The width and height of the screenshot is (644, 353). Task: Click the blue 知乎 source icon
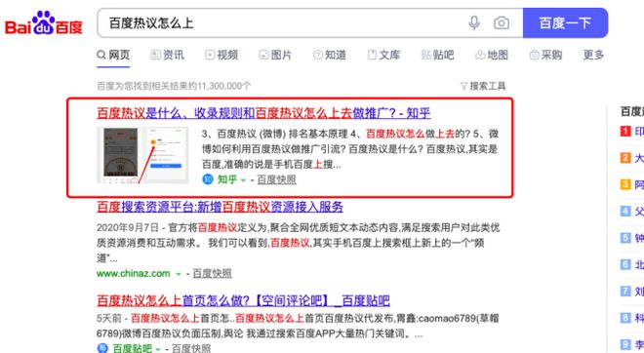point(208,179)
